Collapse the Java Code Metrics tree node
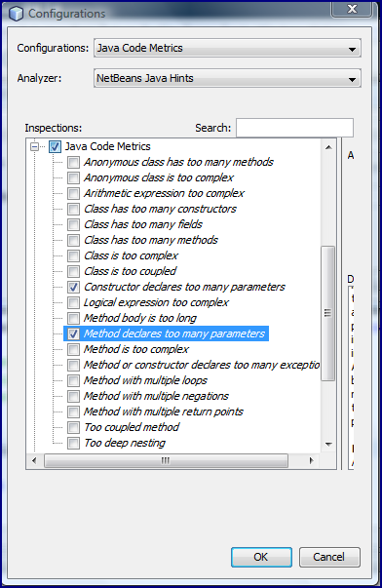This screenshot has width=382, height=588. coord(34,146)
